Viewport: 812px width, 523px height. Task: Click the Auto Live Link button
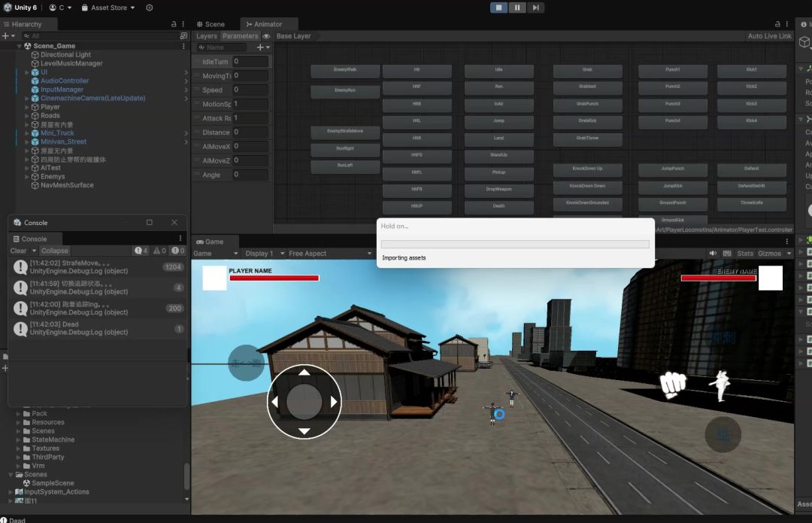769,36
